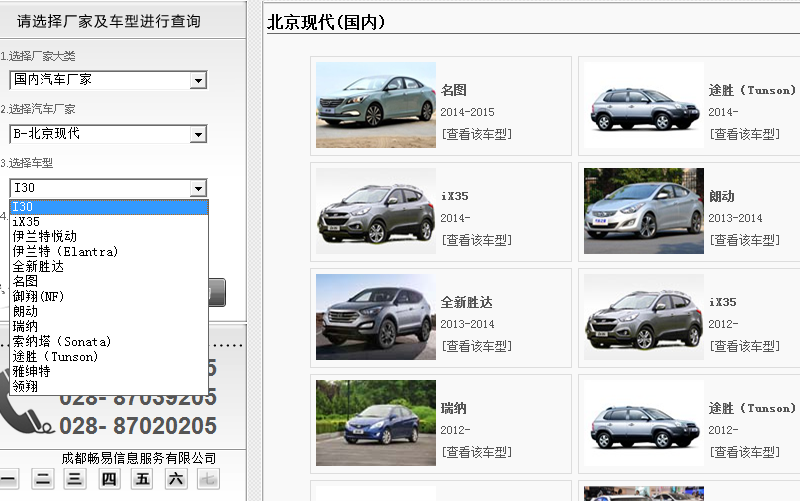This screenshot has width=800, height=501.
Task: Open the 国内汽车厂家 manufacturer category dropdown
Action: [x=108, y=80]
